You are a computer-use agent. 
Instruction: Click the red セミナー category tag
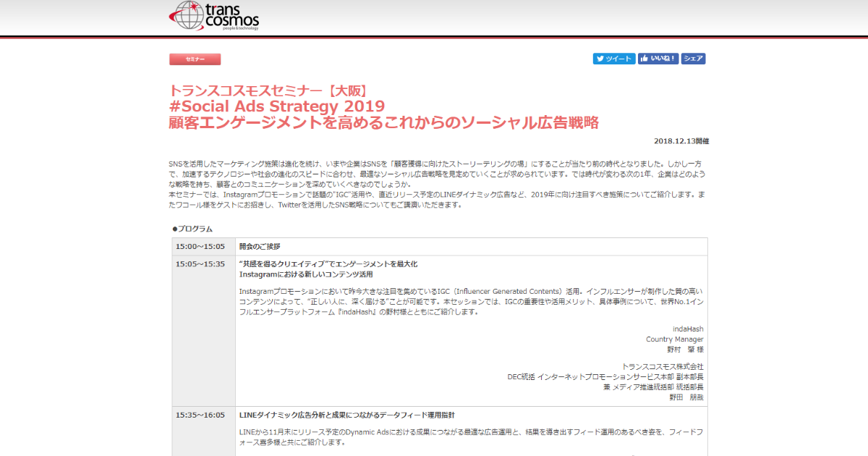tap(195, 59)
